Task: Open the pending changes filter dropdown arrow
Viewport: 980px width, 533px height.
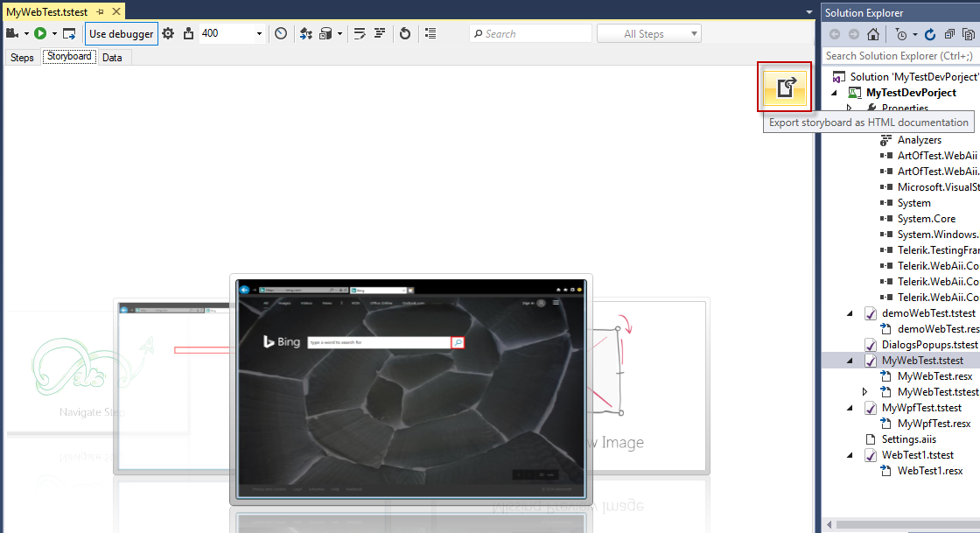Action: pyautogui.click(x=915, y=34)
